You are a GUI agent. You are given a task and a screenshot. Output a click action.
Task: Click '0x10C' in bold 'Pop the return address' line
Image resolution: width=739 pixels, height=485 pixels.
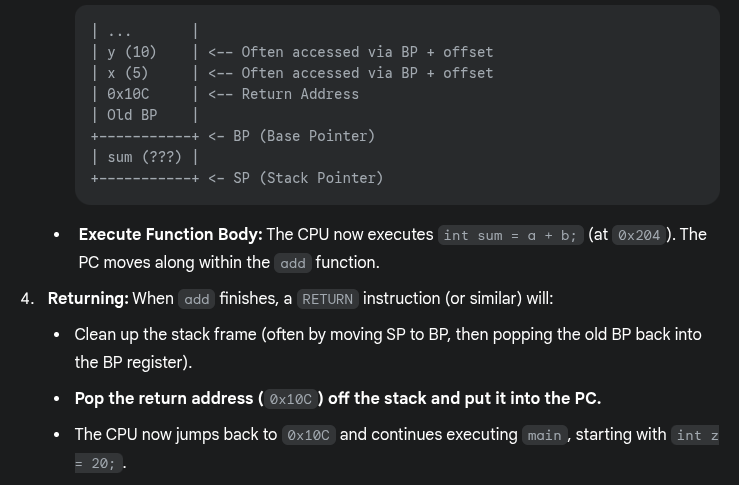point(290,399)
